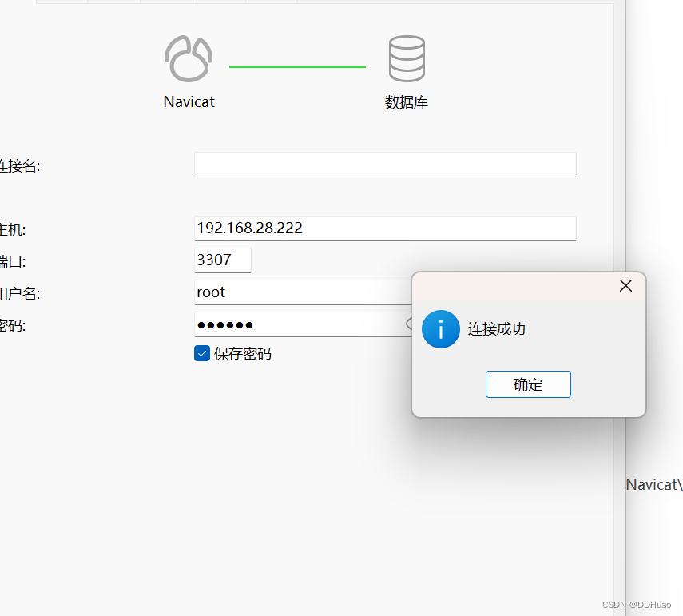Click the port field showing 3307
This screenshot has width=683, height=616.
(223, 260)
